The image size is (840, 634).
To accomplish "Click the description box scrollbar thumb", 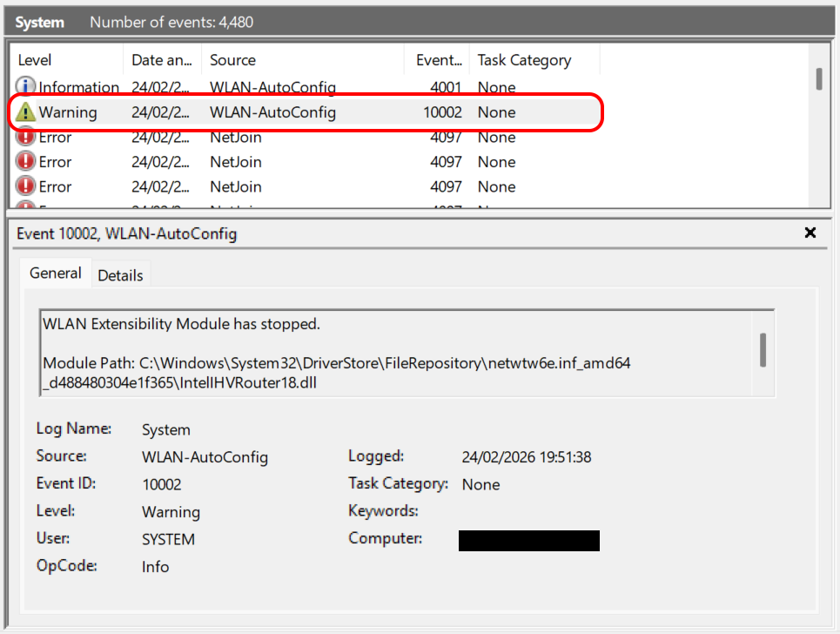I will tap(763, 349).
